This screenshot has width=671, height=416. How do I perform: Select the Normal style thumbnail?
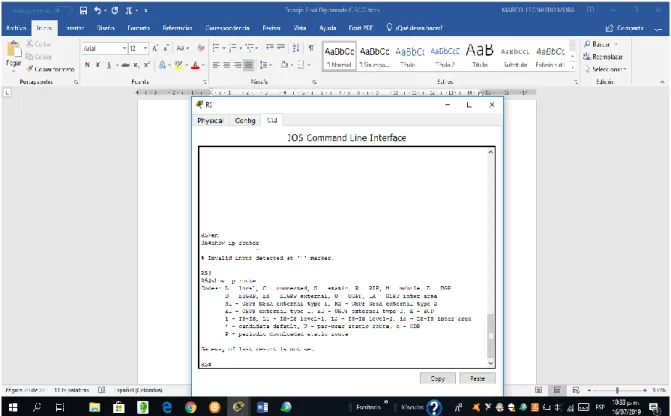pyautogui.click(x=339, y=56)
